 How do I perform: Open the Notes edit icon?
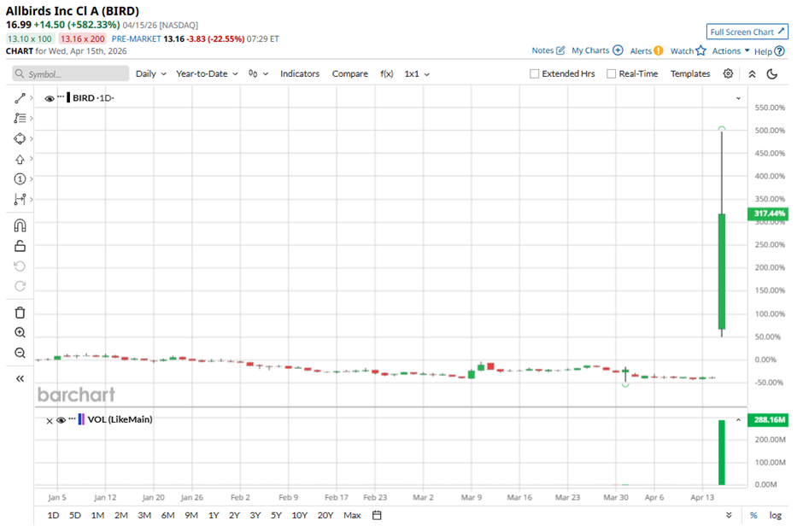(x=560, y=50)
